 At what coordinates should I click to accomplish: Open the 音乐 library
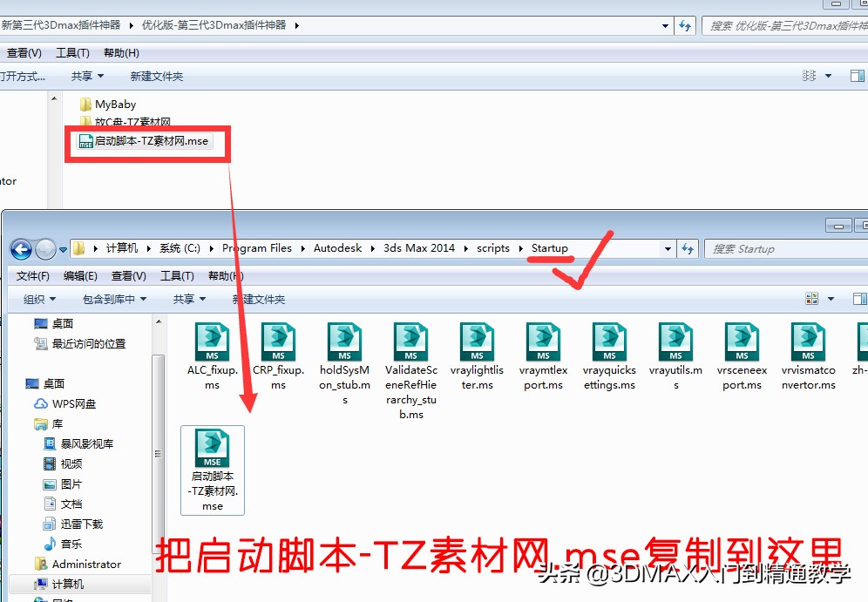pyautogui.click(x=63, y=544)
